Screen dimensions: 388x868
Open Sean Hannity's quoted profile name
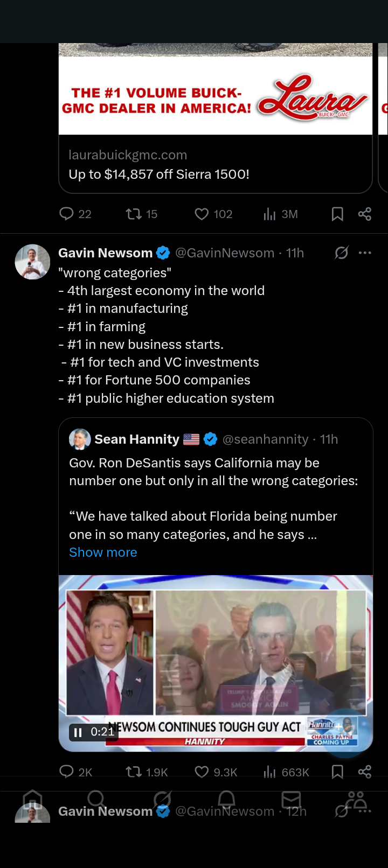pyautogui.click(x=137, y=439)
